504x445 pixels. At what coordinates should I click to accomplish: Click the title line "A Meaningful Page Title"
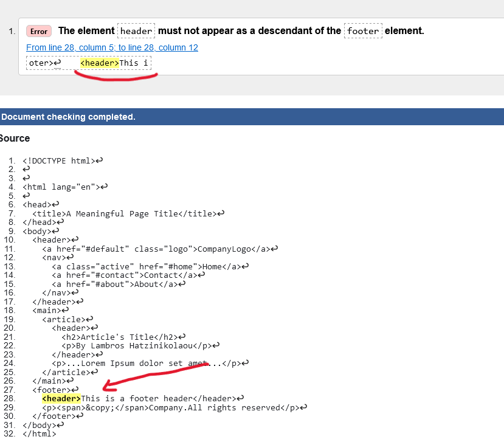[x=125, y=213]
